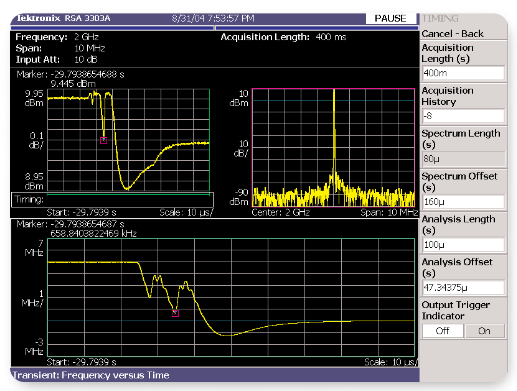Click the Analysis Offset field showing 47.34375µ

click(x=463, y=287)
